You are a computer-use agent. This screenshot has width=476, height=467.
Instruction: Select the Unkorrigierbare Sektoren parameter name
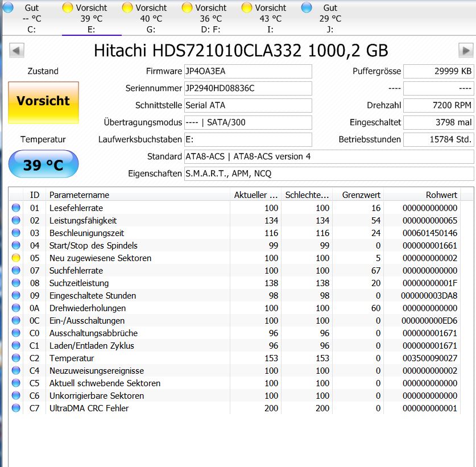(97, 396)
